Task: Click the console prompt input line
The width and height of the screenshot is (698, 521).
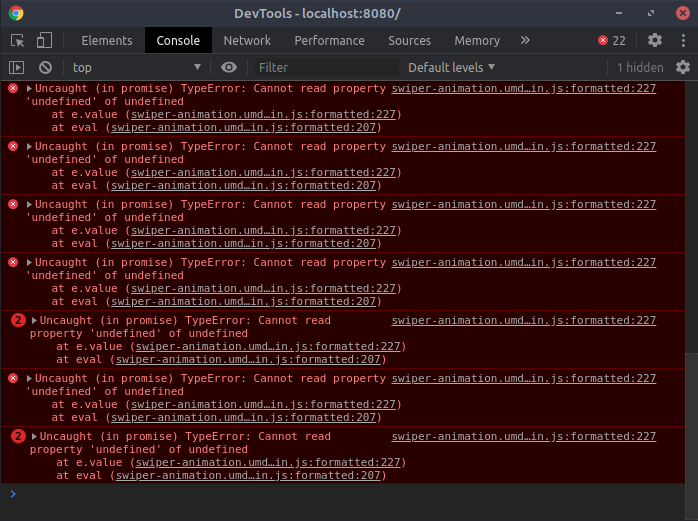Action: pos(343,494)
